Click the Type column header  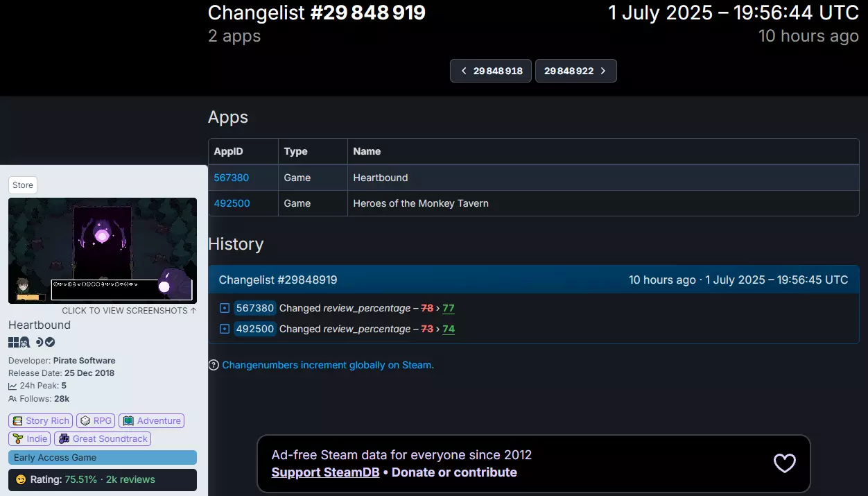313,151
